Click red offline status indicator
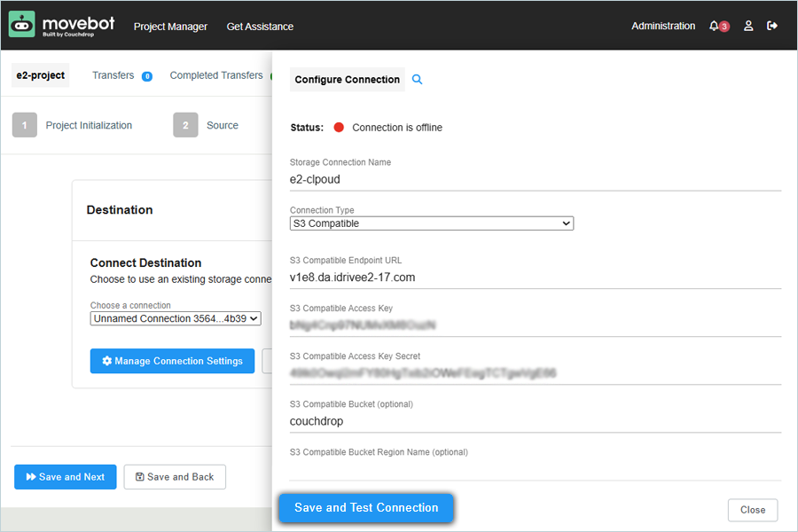Screen dimensions: 798x532 pyautogui.click(x=339, y=128)
